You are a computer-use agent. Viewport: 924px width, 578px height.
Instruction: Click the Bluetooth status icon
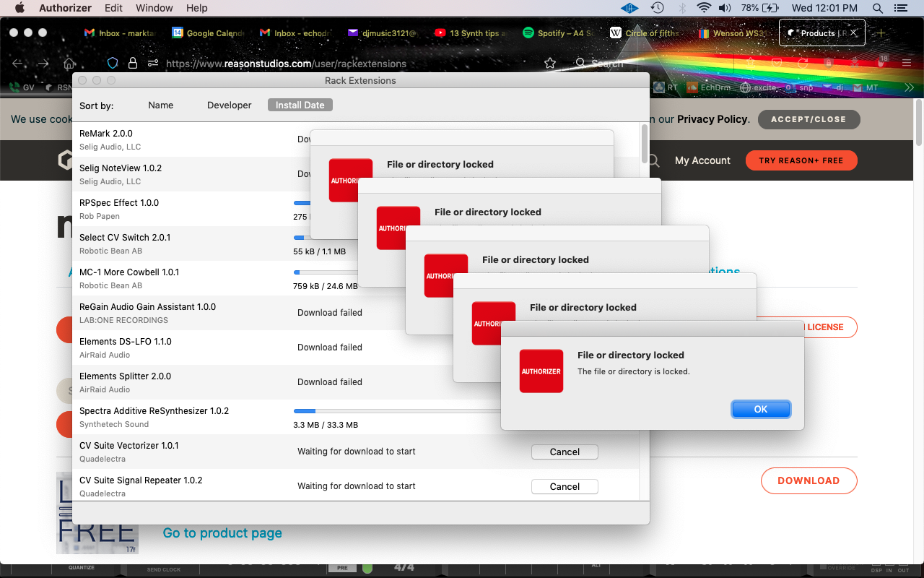681,8
